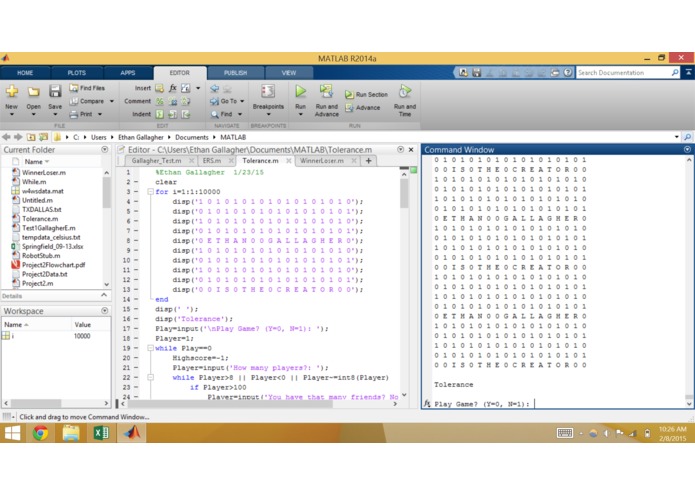The width and height of the screenshot is (695, 494).
Task: Expand the Run dropdown arrow
Action: pos(301,114)
